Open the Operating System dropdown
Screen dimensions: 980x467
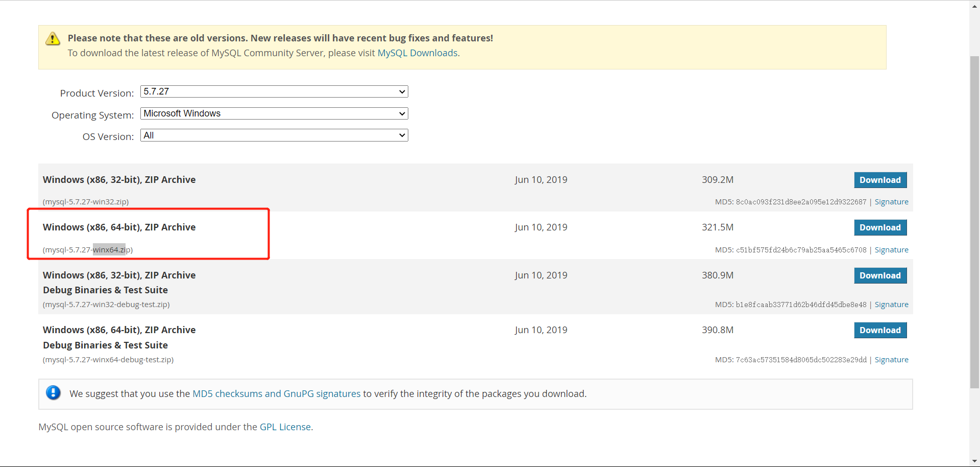[x=274, y=113]
